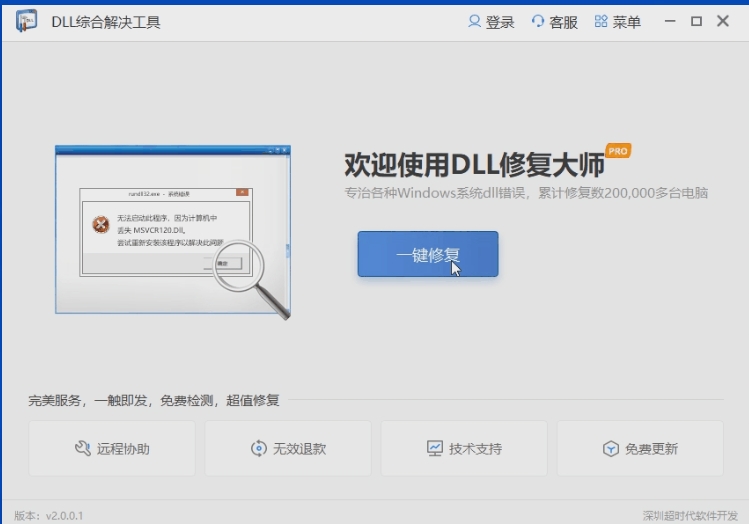The width and height of the screenshot is (749, 524).
Task: Click the 无效退款 refund icon
Action: 259,448
